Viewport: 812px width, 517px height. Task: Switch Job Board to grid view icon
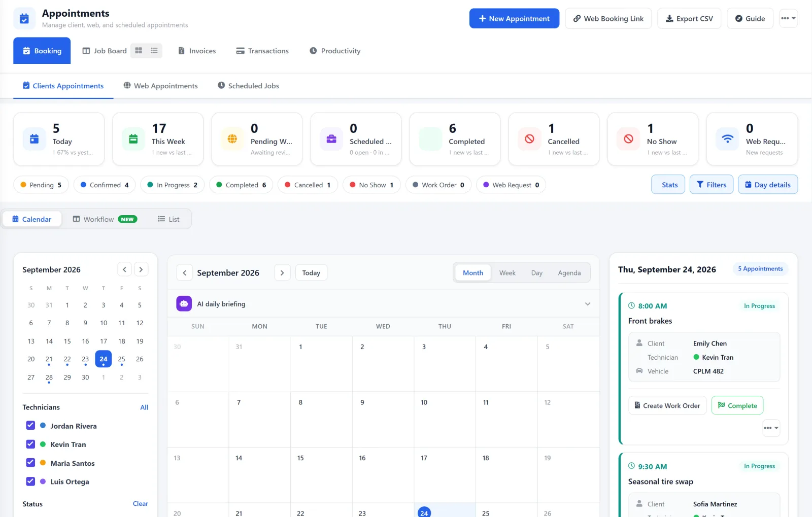coord(139,50)
